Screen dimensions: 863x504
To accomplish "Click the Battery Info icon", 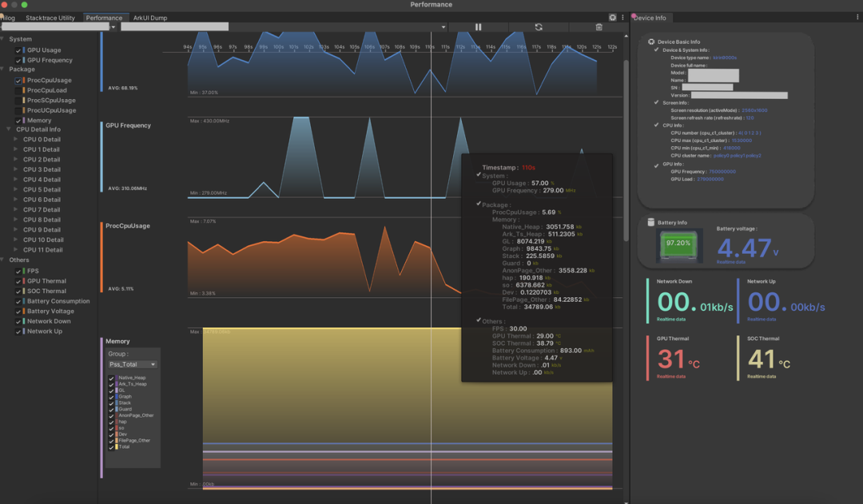I will pos(651,223).
